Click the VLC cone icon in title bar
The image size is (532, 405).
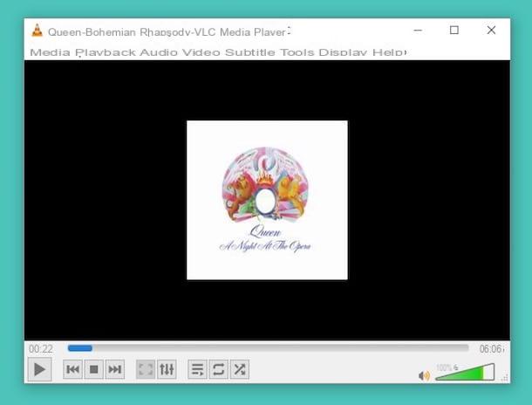click(x=37, y=31)
